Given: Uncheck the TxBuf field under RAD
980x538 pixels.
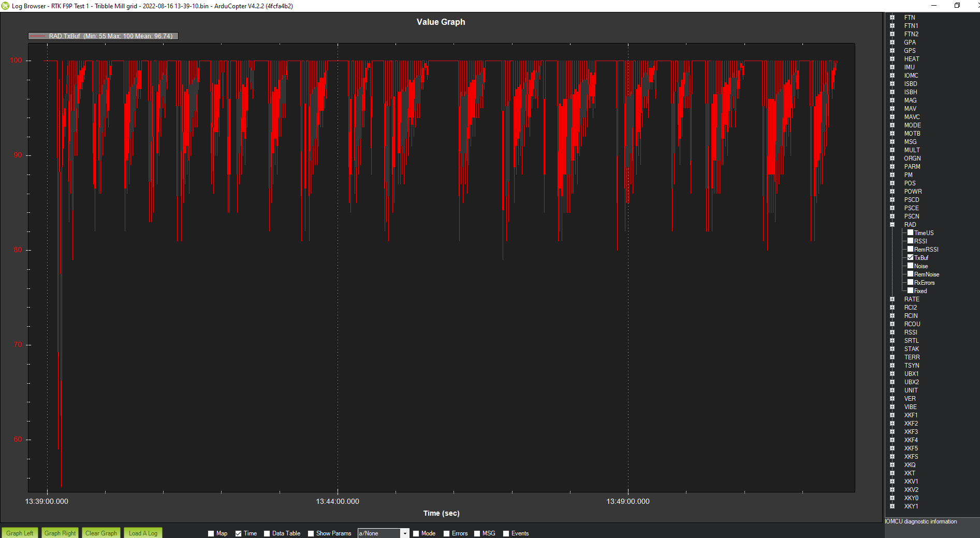Looking at the screenshot, I should (x=910, y=257).
